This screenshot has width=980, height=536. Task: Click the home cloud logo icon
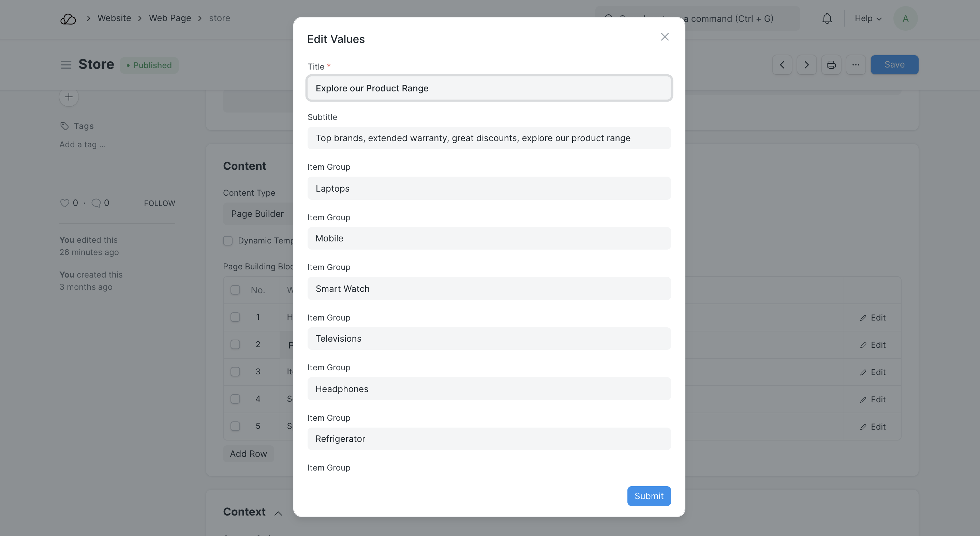(x=68, y=19)
